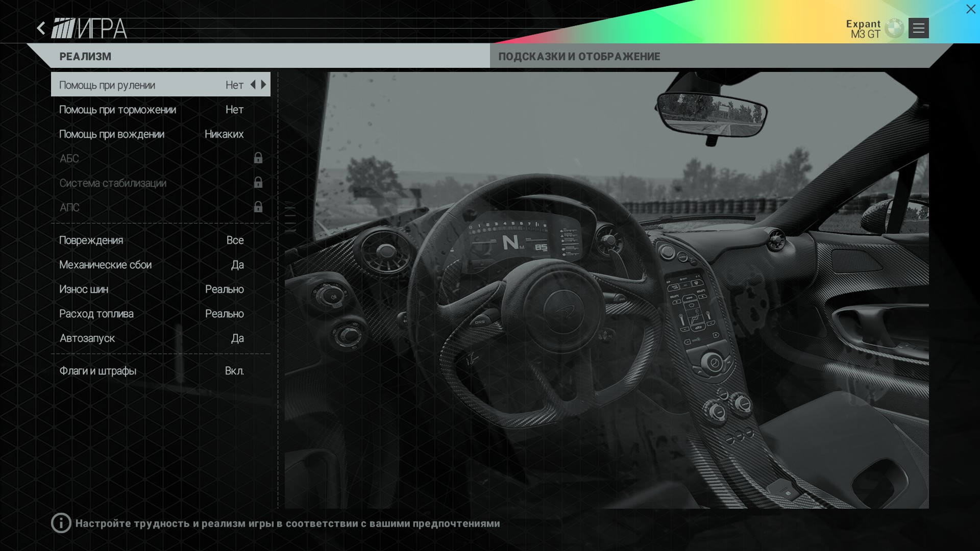This screenshot has width=980, height=551.
Task: Click the lock on Система стабилизации row
Action: click(258, 183)
